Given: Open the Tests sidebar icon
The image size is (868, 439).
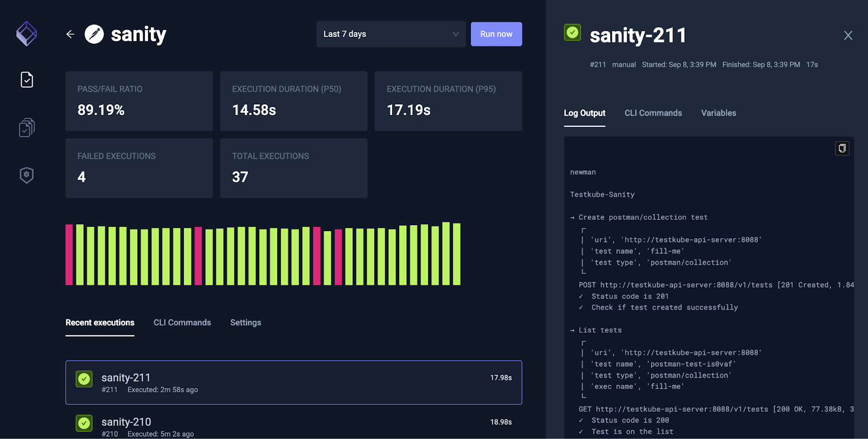Looking at the screenshot, I should click(27, 80).
